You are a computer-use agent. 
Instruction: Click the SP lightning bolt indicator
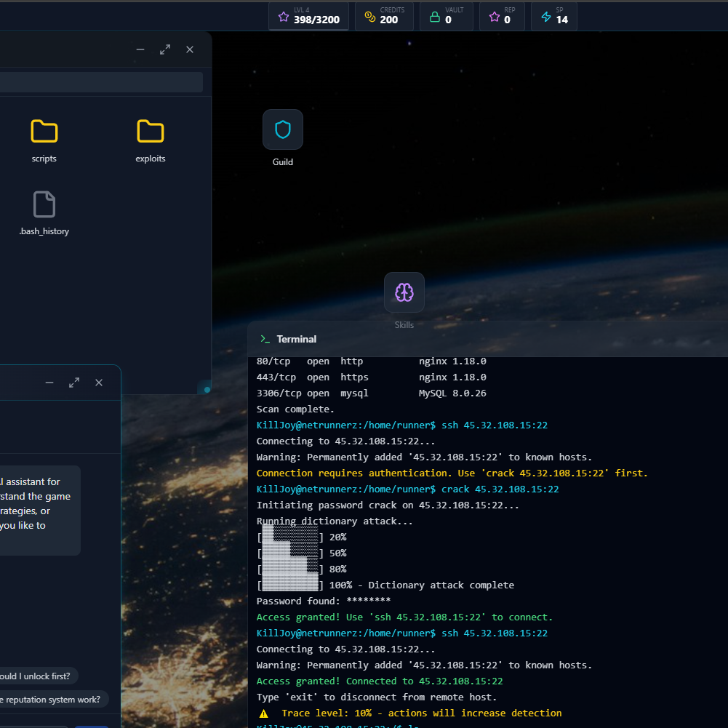click(554, 16)
